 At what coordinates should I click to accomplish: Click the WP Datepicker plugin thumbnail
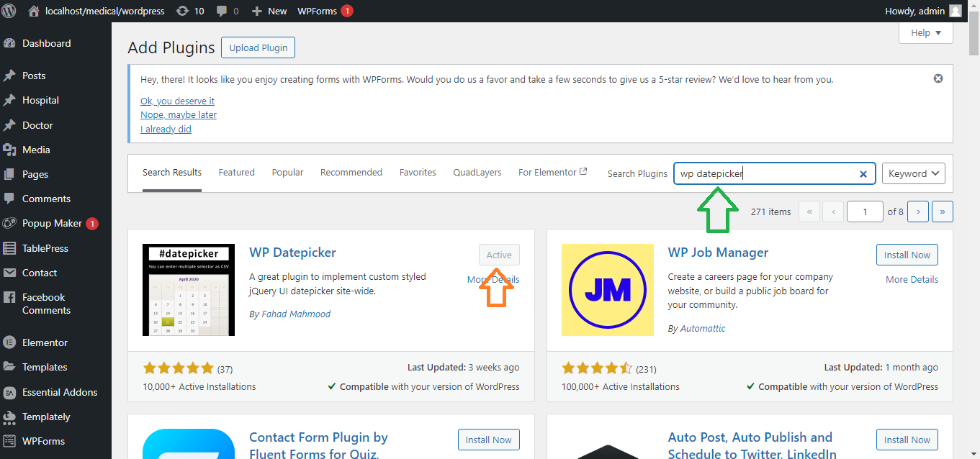(189, 290)
